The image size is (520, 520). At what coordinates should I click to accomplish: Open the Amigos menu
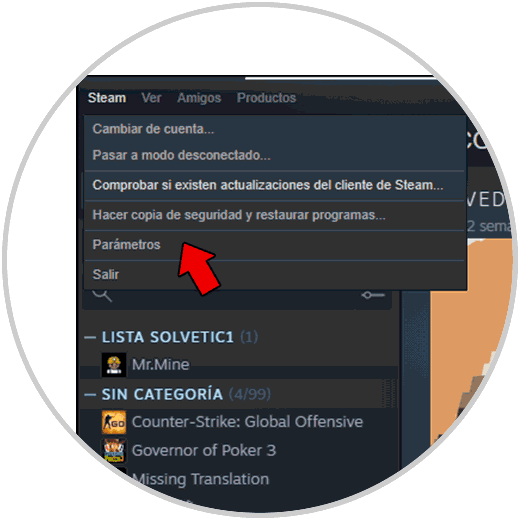click(199, 98)
